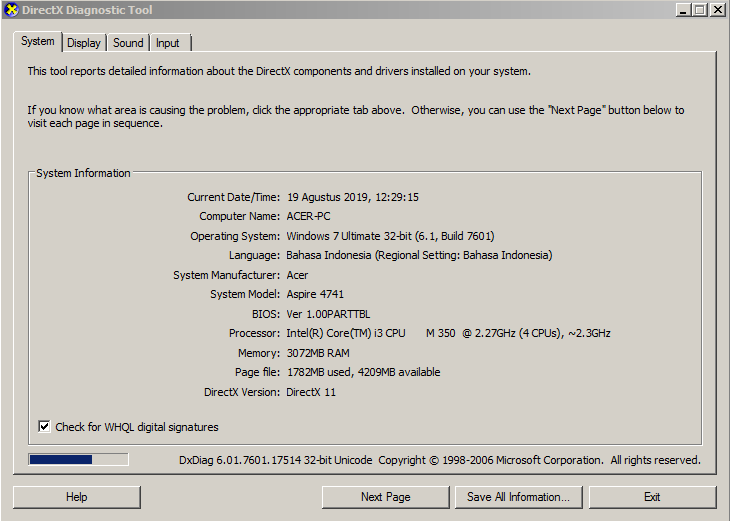
Task: Minimize the DirectX Diagnostic Tool window
Action: click(683, 10)
